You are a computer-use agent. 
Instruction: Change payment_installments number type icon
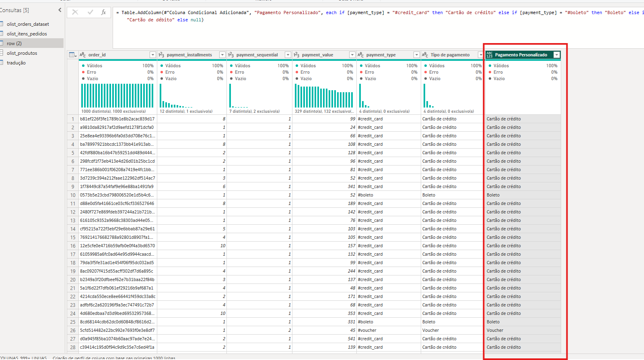(161, 55)
